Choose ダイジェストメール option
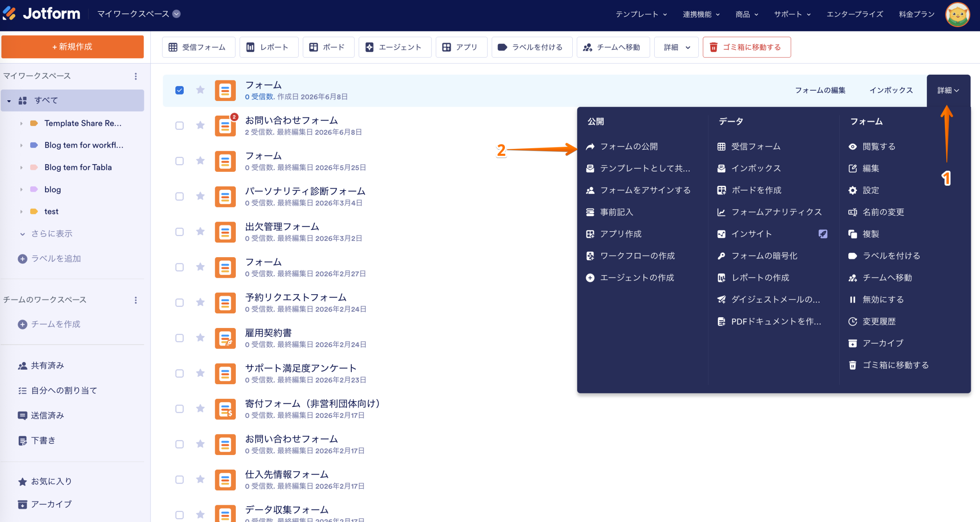Image resolution: width=980 pixels, height=522 pixels. pyautogui.click(x=769, y=299)
